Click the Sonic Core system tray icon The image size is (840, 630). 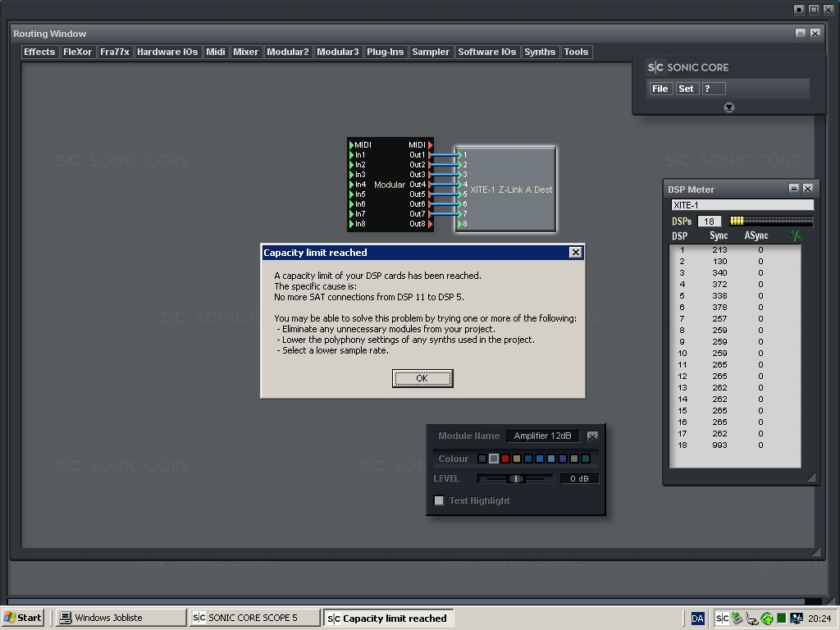(x=722, y=618)
